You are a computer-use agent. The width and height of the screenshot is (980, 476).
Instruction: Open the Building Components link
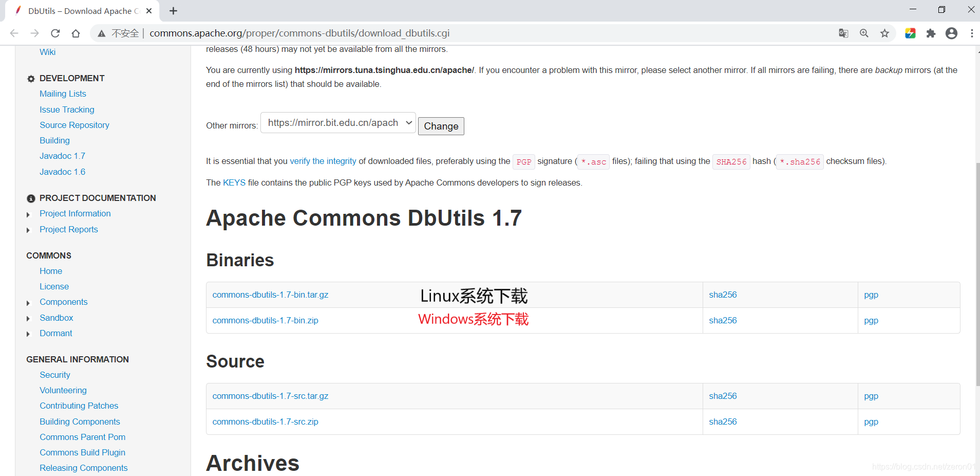[x=80, y=422]
